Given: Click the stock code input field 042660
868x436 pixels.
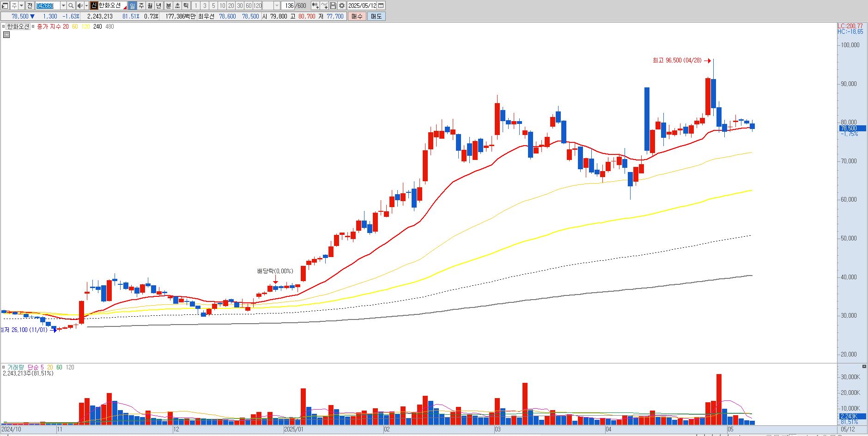Looking at the screenshot, I should tap(47, 6).
